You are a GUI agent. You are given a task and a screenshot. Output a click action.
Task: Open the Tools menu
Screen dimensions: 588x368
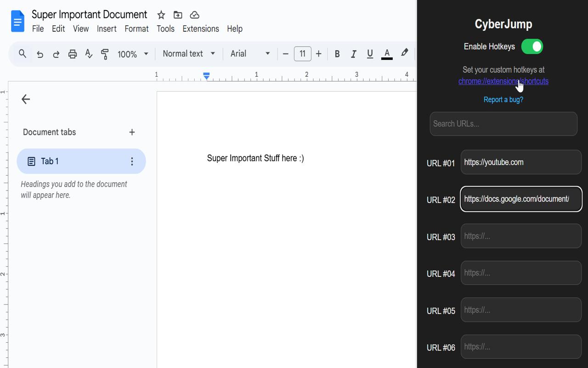(x=165, y=29)
